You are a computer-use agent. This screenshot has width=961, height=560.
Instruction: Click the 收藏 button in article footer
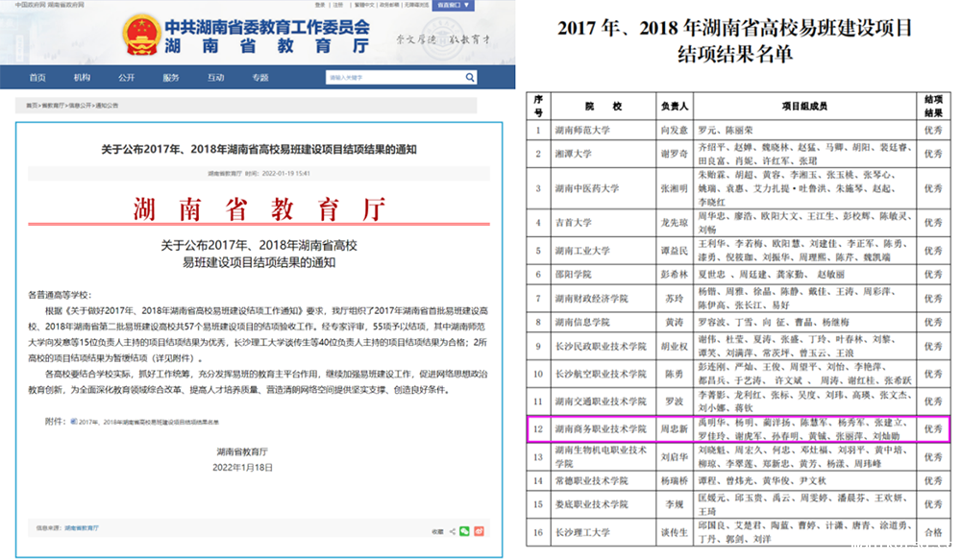coord(437,529)
